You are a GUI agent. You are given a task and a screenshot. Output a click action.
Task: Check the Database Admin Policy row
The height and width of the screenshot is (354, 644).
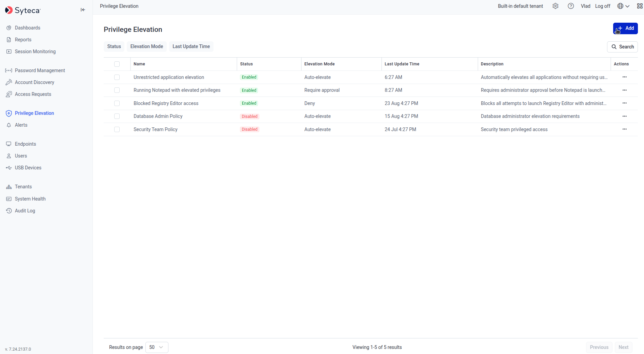point(117,116)
